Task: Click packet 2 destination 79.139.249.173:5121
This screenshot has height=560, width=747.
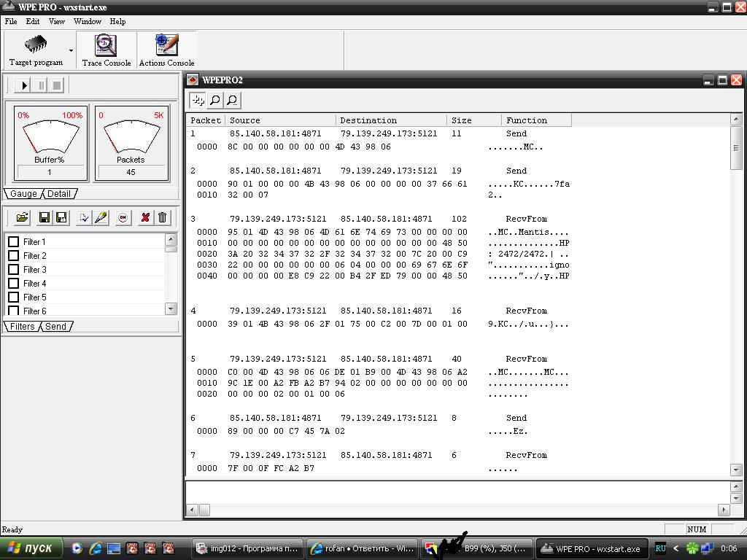Action: point(389,171)
